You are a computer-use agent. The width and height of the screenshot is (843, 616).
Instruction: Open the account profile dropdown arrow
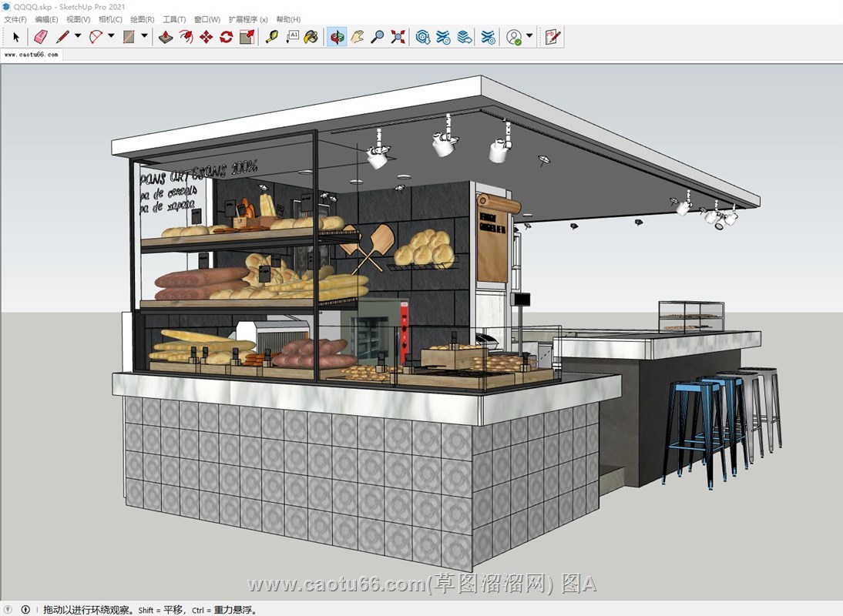[529, 36]
